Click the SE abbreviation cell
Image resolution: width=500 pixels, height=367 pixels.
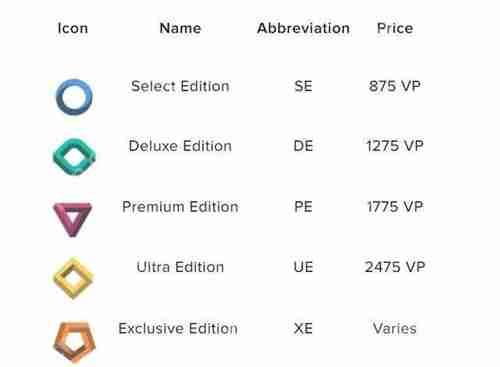[x=303, y=86]
